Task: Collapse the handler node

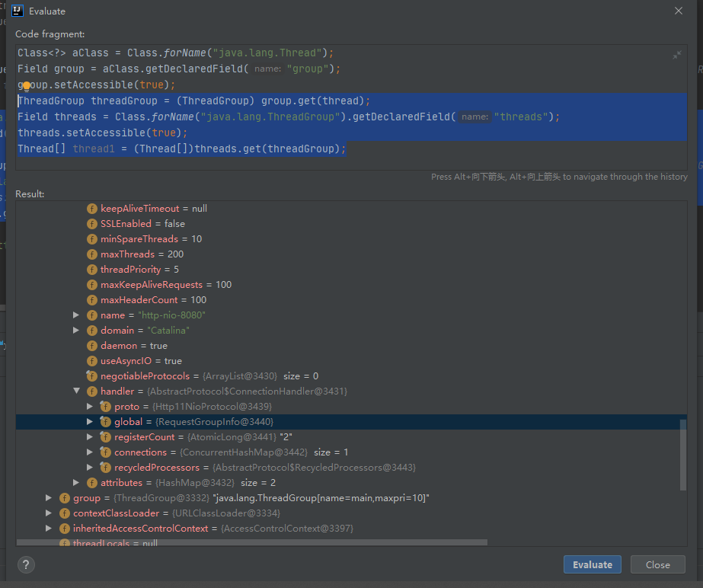Action: coord(77,391)
